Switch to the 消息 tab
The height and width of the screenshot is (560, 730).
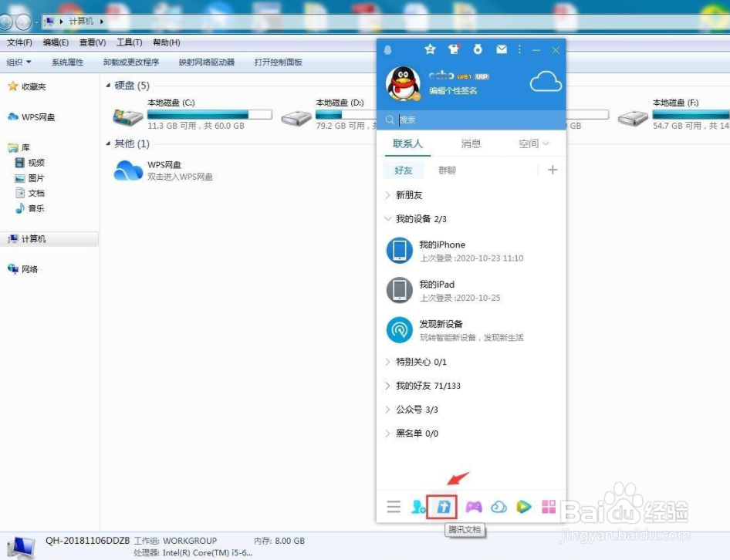471,143
